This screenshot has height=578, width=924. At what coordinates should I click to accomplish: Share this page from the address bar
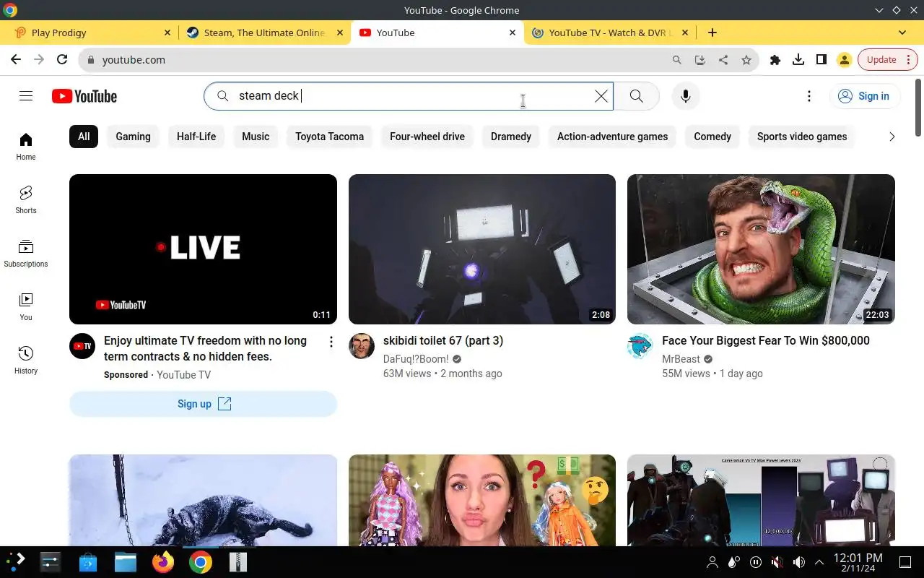point(723,60)
